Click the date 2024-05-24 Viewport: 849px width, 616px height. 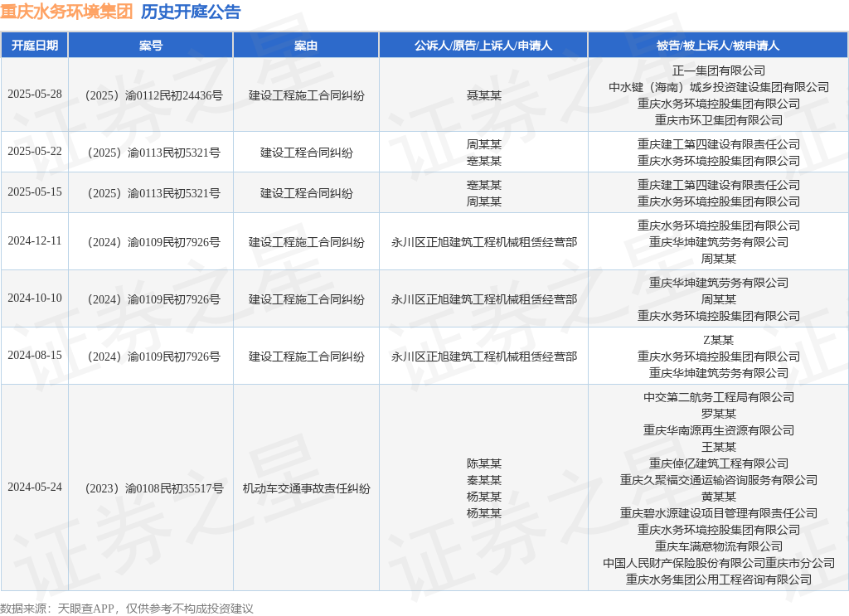pyautogui.click(x=35, y=487)
